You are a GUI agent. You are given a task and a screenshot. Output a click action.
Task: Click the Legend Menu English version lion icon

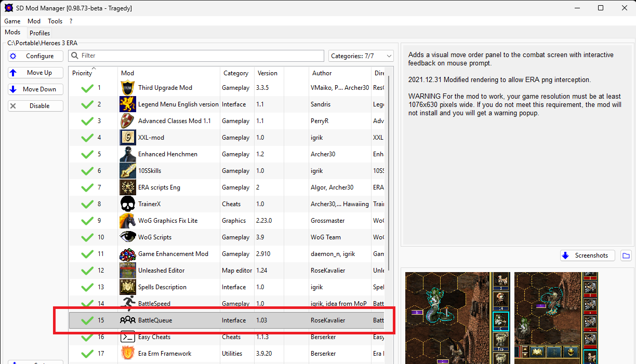tap(128, 104)
